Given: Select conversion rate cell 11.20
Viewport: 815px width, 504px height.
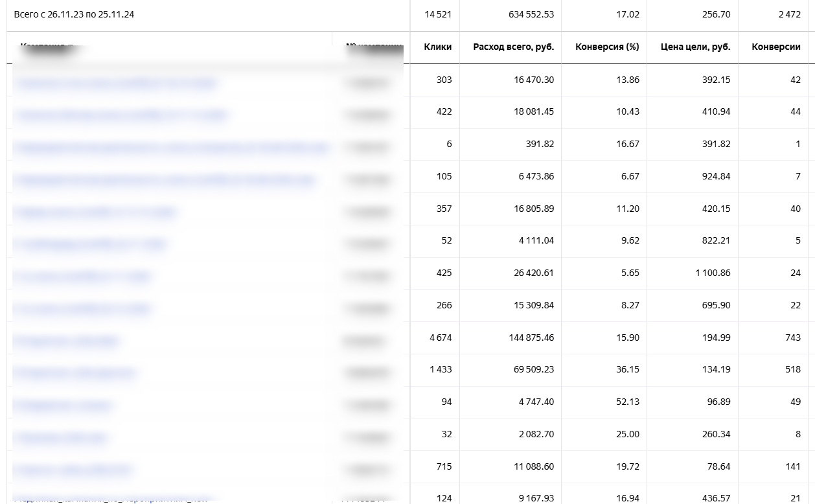Looking at the screenshot, I should [x=628, y=209].
